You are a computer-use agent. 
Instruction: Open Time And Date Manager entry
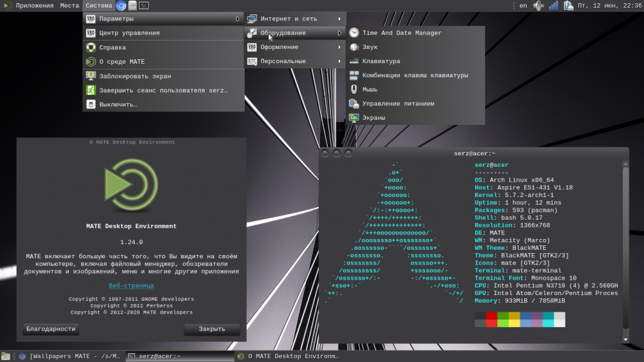[x=415, y=33]
